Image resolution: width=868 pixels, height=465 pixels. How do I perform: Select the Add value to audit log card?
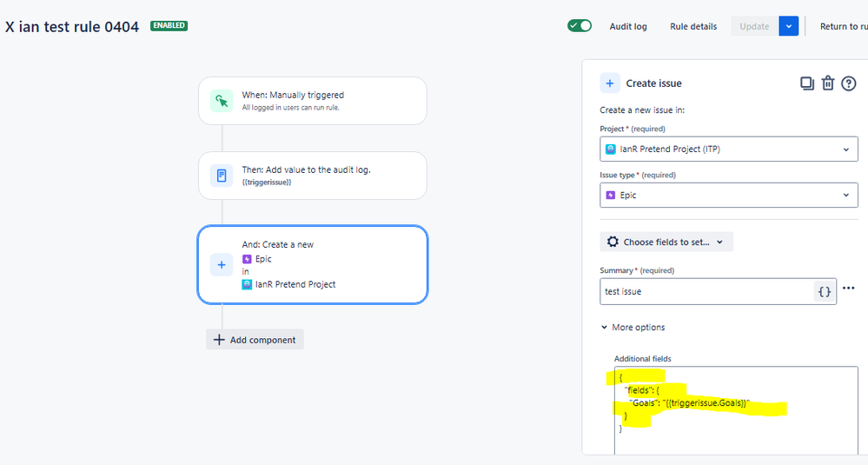(x=313, y=176)
